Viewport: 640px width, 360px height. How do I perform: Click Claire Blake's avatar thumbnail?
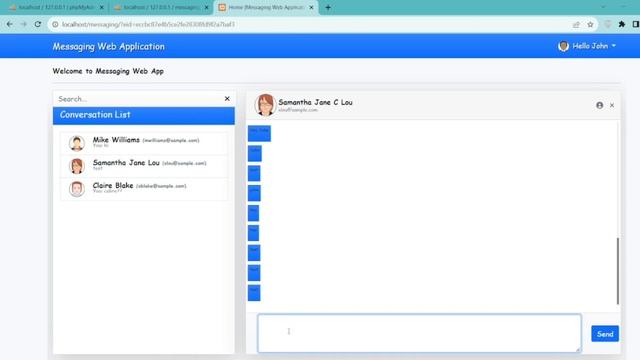pos(77,189)
